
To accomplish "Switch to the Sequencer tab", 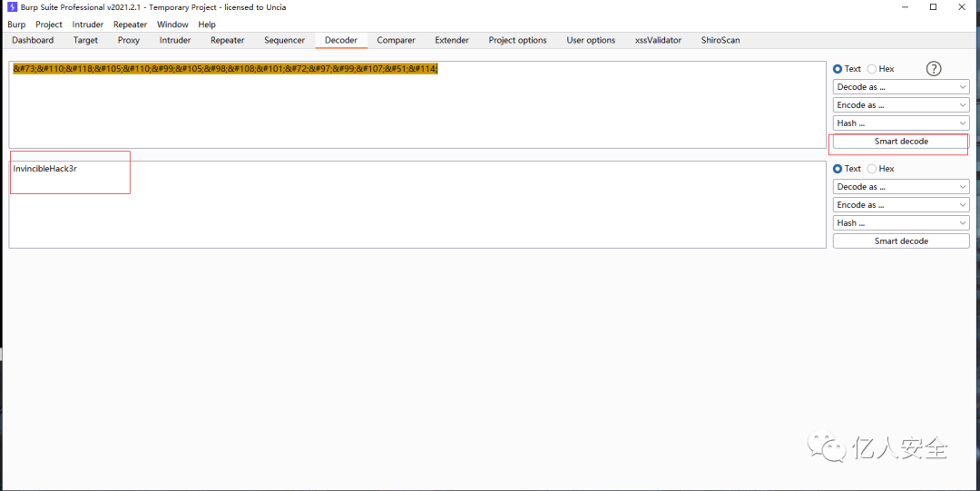I will pos(284,40).
